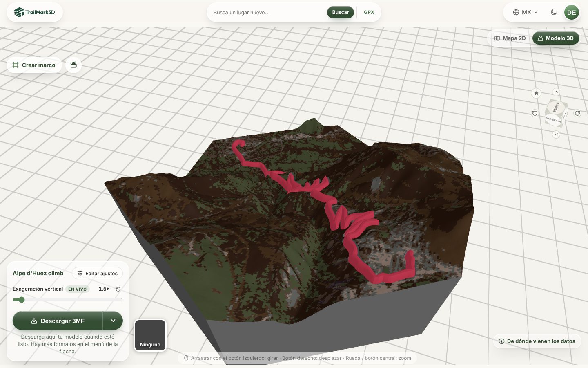Click the vertical exaggeration slider

67,300
